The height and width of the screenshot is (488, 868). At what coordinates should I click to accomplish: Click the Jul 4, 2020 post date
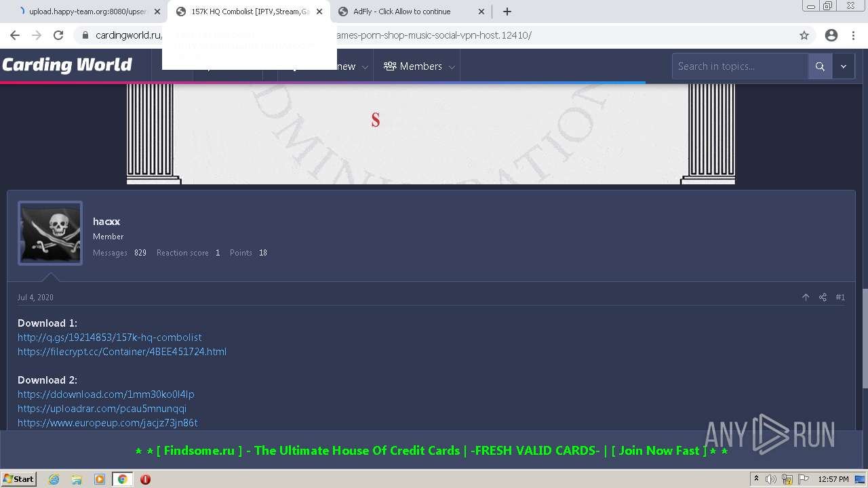pyautogui.click(x=35, y=297)
